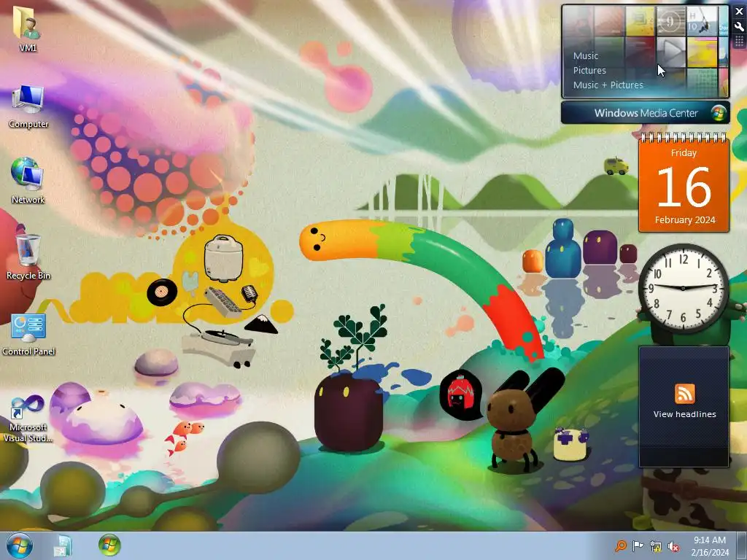The image size is (747, 560).
Task: Open Windows Media Center from taskbar
Action: click(109, 545)
